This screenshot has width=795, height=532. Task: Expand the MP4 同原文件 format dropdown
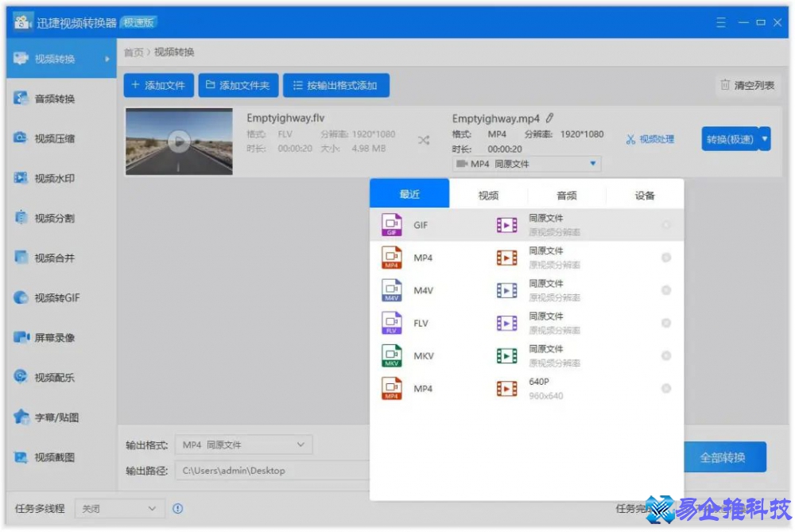[x=523, y=164]
